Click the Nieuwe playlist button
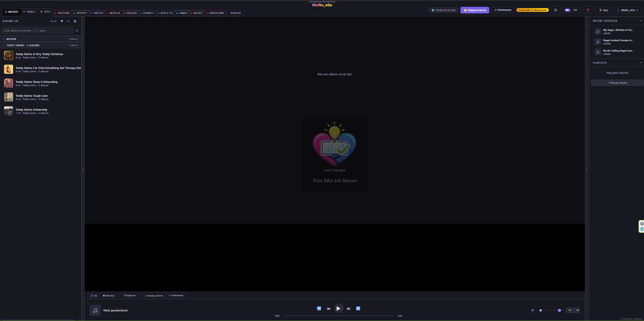This screenshot has width=644, height=321. point(617,83)
